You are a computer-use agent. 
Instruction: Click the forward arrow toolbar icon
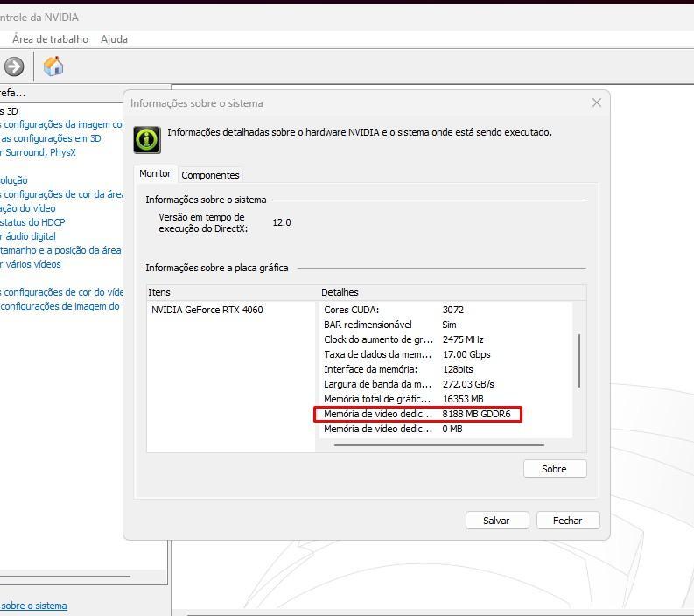pos(14,66)
